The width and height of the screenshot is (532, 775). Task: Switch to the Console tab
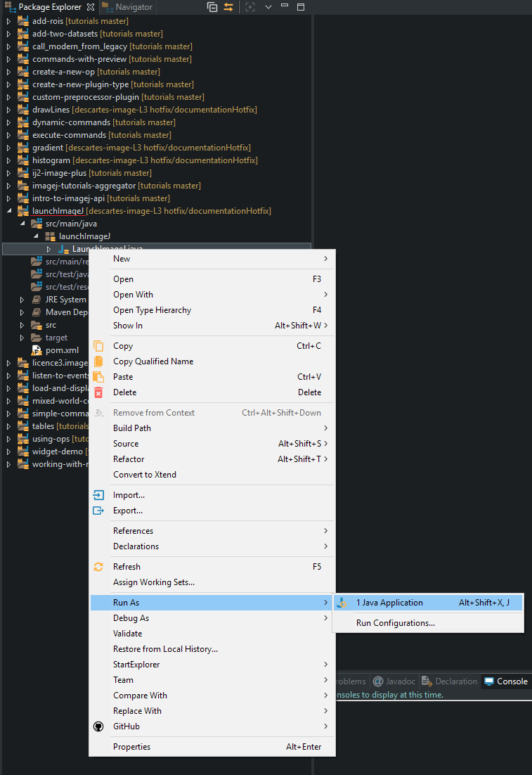pyautogui.click(x=507, y=681)
